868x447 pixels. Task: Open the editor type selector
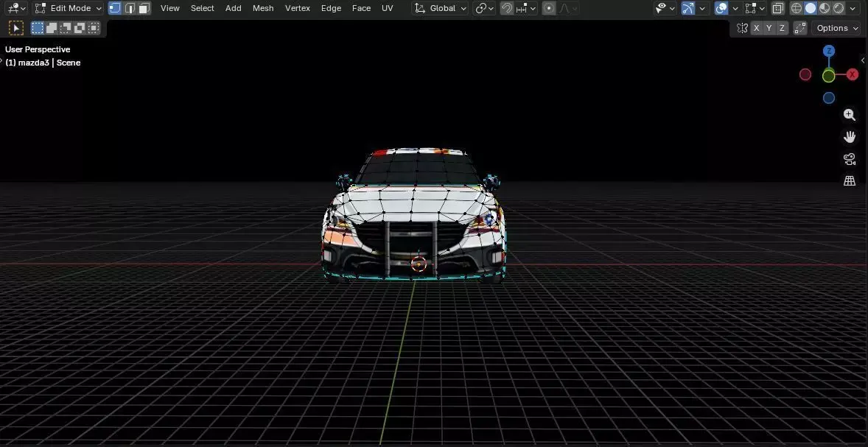pos(15,8)
